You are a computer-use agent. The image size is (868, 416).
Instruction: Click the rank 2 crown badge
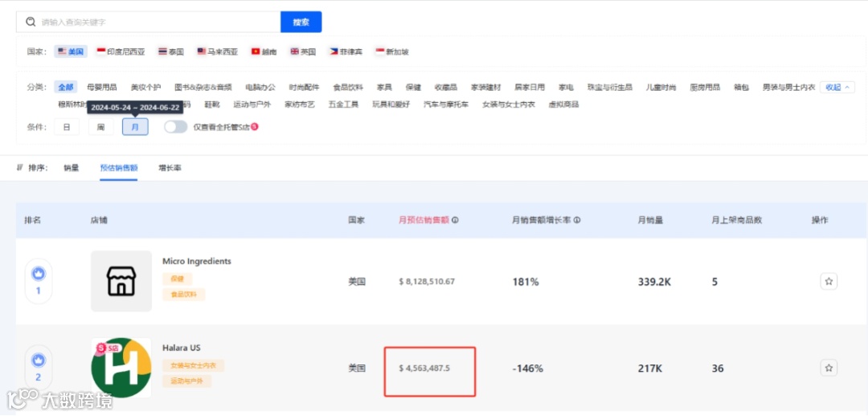39,368
